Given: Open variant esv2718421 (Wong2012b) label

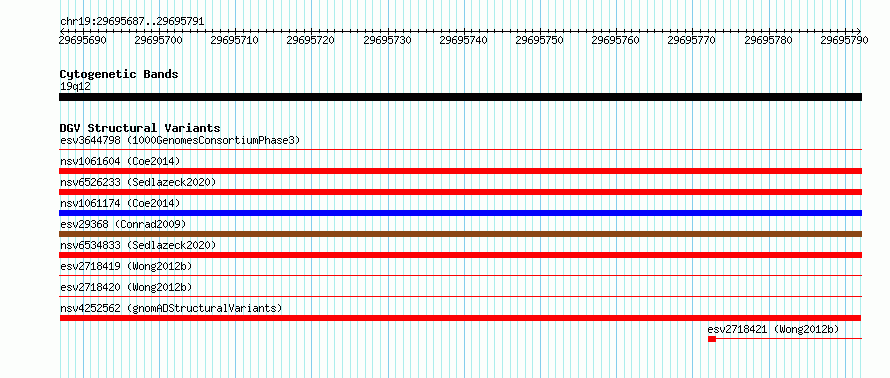Looking at the screenshot, I should [x=773, y=329].
